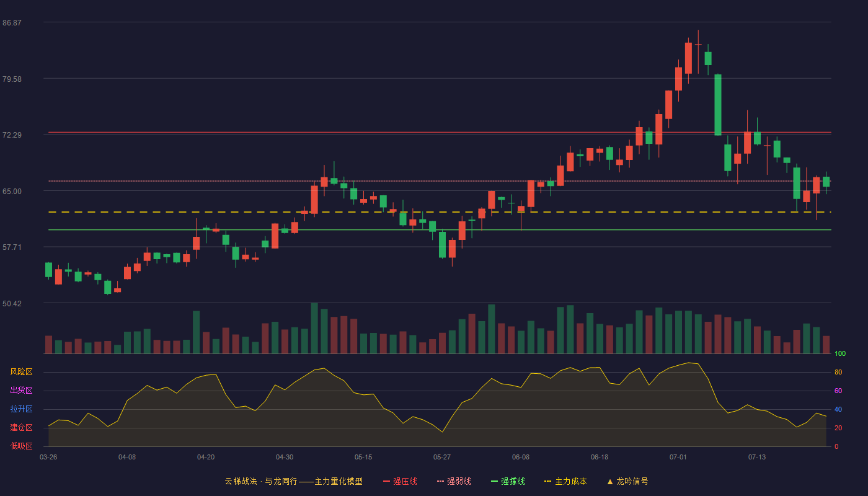Screen dimensions: 868x496
Task: Click the pink dotted marker beside 强弱线
Action: pos(440,481)
